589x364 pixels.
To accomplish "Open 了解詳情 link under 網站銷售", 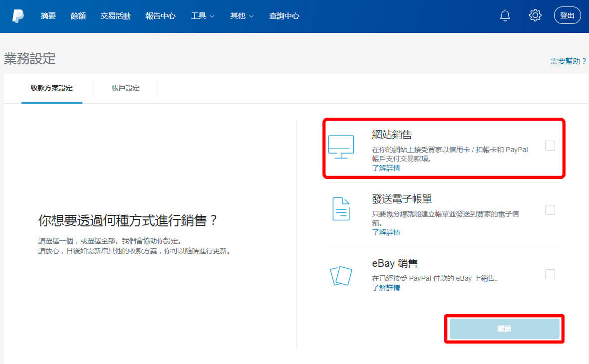I will (x=386, y=168).
